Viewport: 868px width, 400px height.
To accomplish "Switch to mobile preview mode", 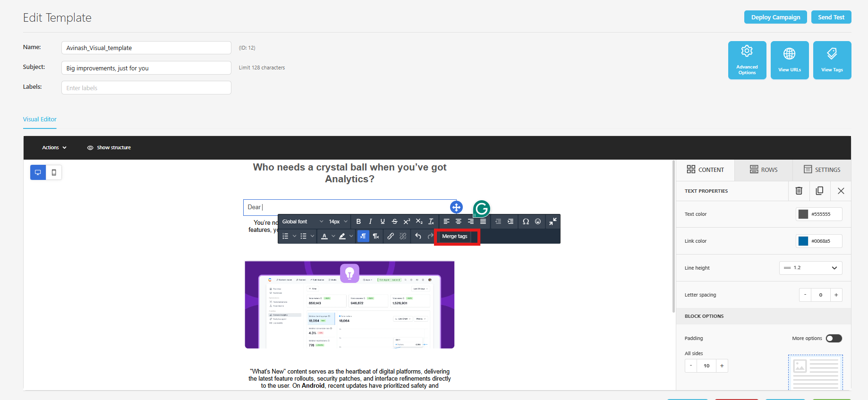I will point(54,172).
